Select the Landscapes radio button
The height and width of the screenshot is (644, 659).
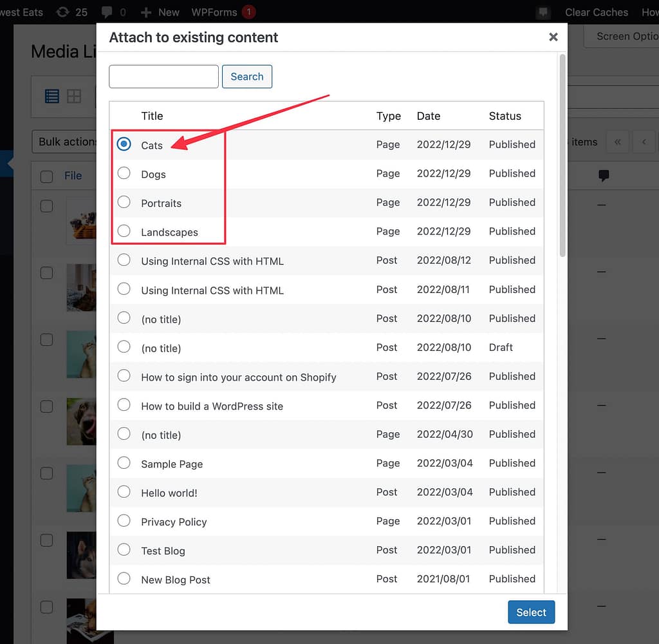[124, 231]
